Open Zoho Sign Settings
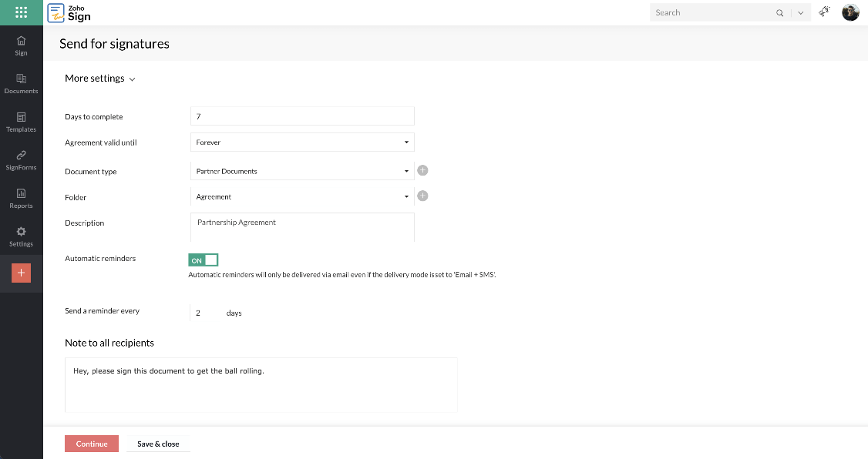 click(21, 236)
